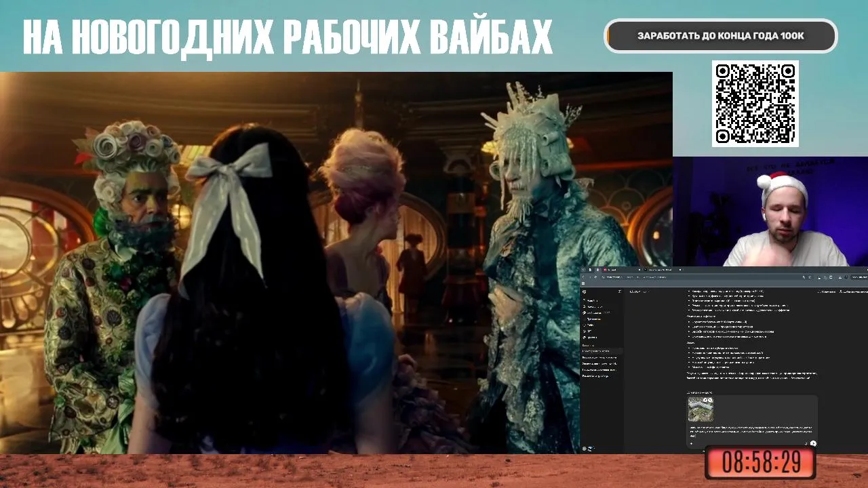Screen dimensions: 868x488
Task: Click the red 08:58:29 stream timer
Action: [760, 462]
